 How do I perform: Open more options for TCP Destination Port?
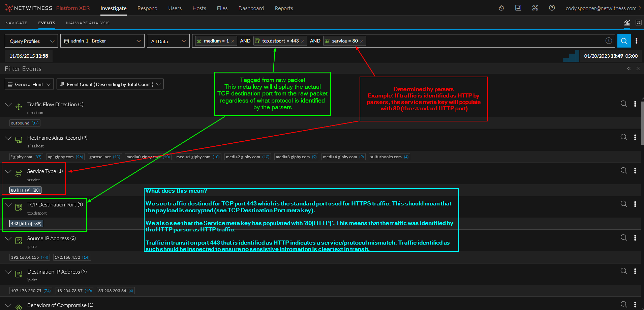(635, 204)
